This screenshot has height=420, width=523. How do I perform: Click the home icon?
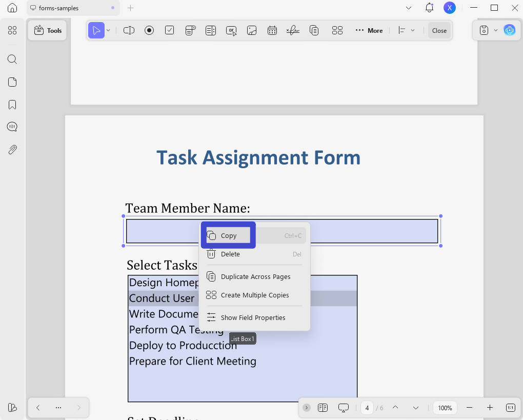12,8
